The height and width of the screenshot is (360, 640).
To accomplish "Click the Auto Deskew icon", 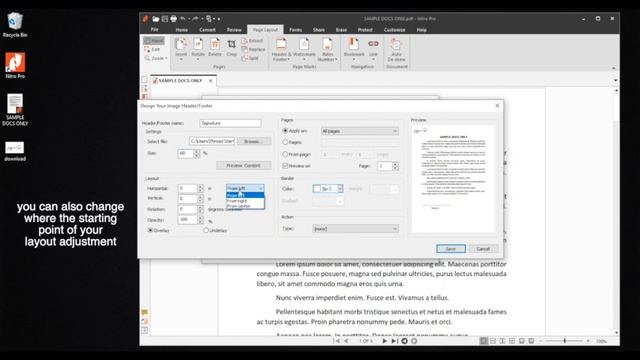I will tap(396, 49).
